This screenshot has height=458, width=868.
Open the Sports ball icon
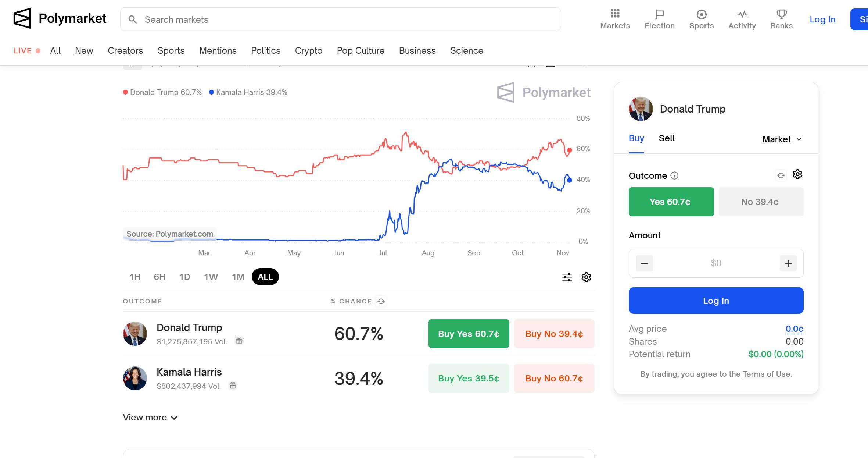point(701,14)
